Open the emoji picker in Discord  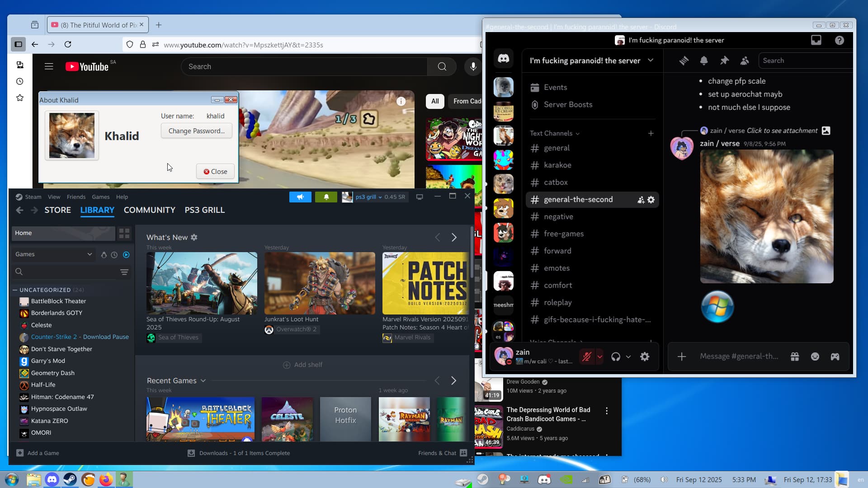[815, 357]
